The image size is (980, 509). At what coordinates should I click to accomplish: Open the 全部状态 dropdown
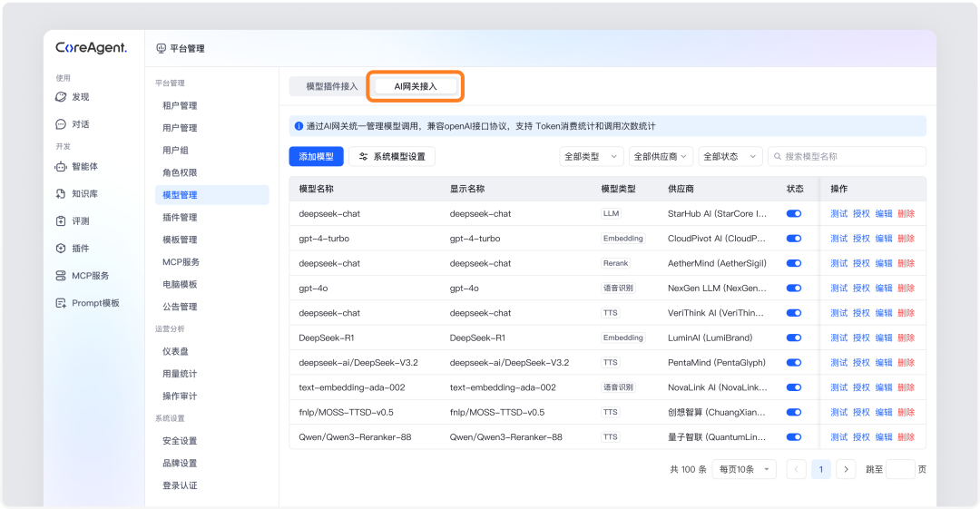tap(730, 156)
